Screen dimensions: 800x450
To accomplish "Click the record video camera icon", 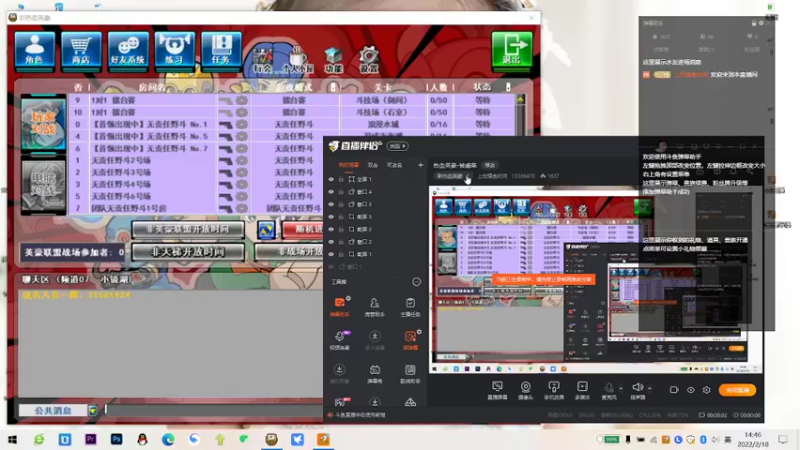I will click(674, 390).
